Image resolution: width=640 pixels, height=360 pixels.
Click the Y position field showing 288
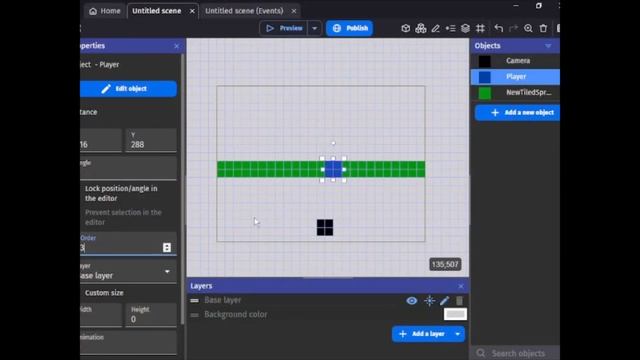pyautogui.click(x=151, y=140)
